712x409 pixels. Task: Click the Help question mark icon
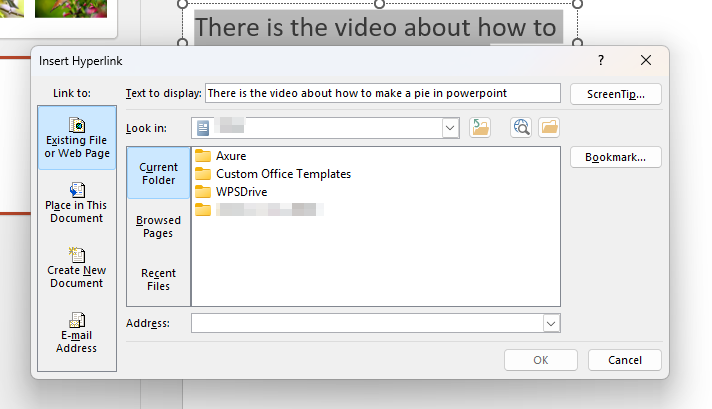point(600,60)
